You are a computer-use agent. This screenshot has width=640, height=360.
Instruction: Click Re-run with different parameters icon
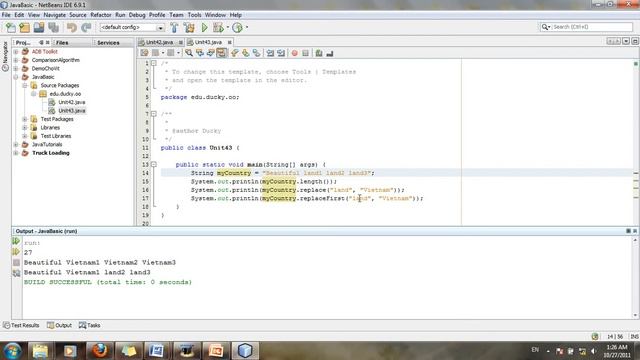pos(16,252)
